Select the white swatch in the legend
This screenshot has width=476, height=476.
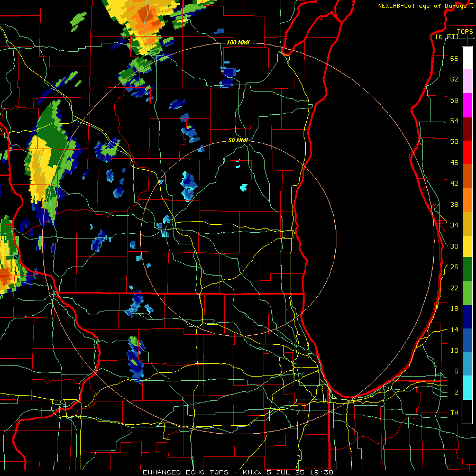467,58
